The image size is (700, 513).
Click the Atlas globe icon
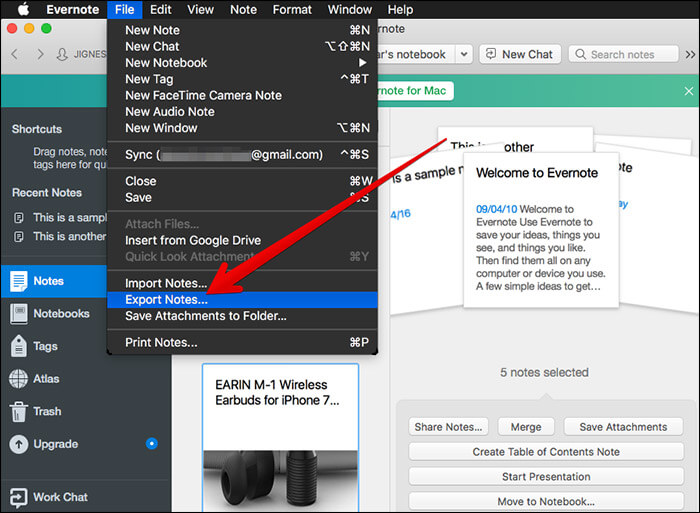pos(18,379)
